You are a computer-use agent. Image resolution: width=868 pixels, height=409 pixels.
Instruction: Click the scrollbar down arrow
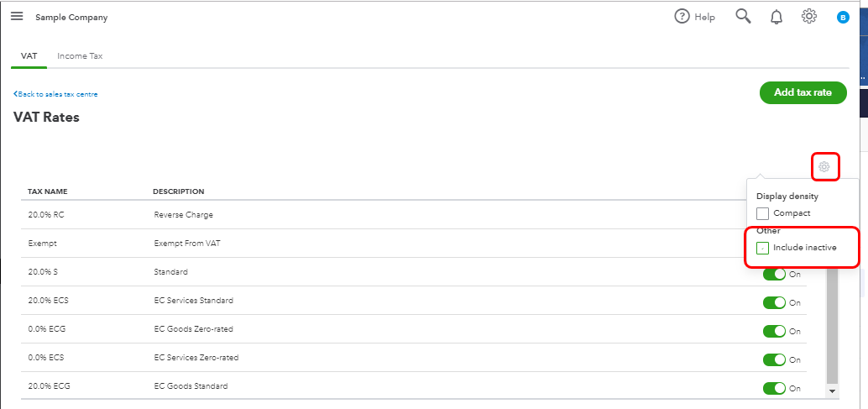pos(833,391)
